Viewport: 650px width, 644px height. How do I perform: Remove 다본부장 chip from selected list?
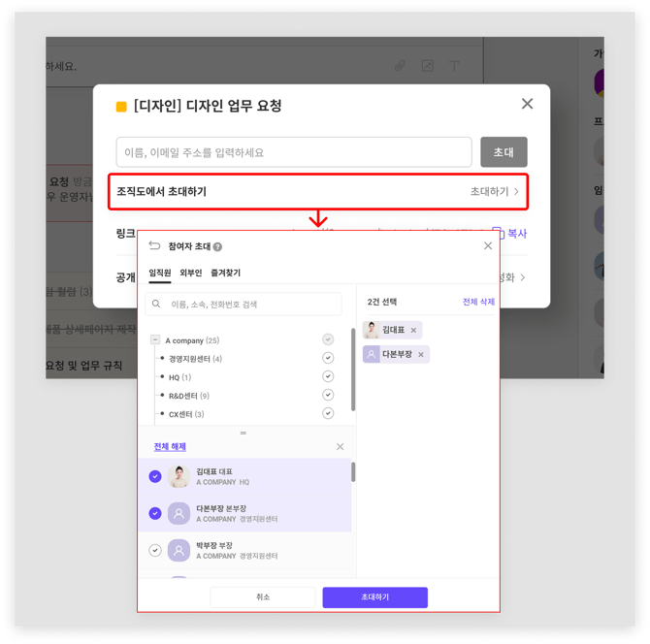tap(421, 355)
